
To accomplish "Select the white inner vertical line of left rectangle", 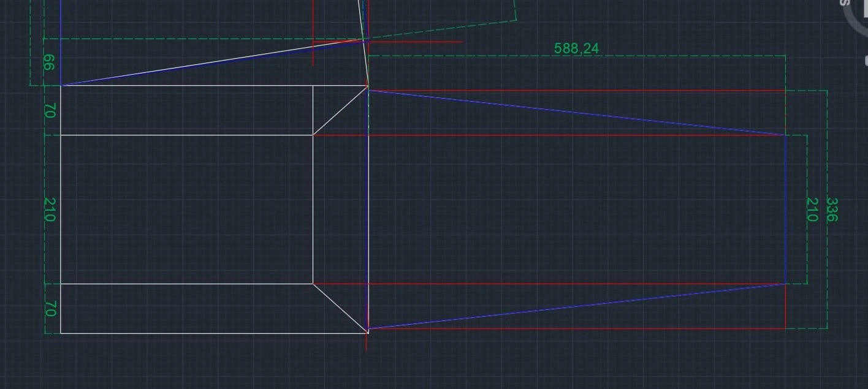I will pos(313,210).
